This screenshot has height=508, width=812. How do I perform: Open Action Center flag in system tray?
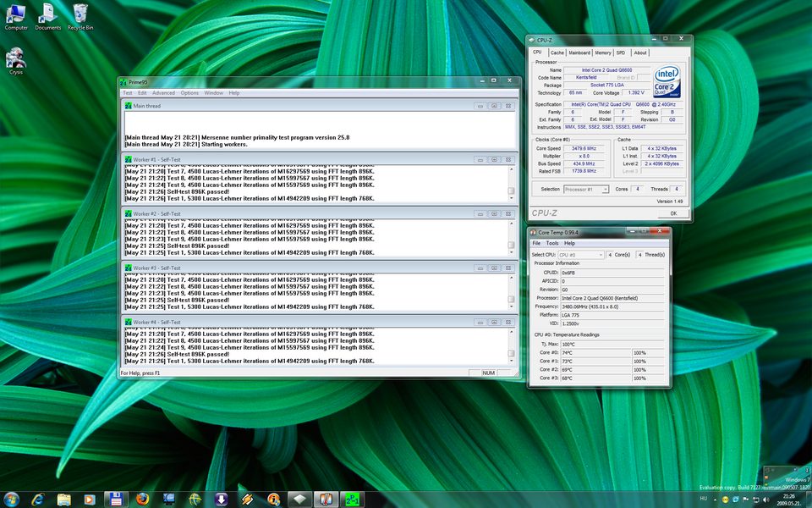pos(746,500)
